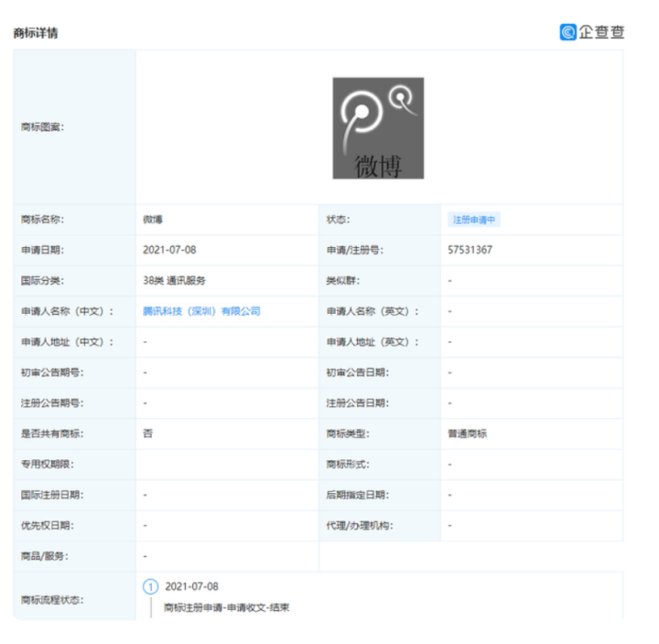This screenshot has height=644, width=659.
Task: Select the 商标注册申请-申请收文-结束 text
Action: pos(227,607)
